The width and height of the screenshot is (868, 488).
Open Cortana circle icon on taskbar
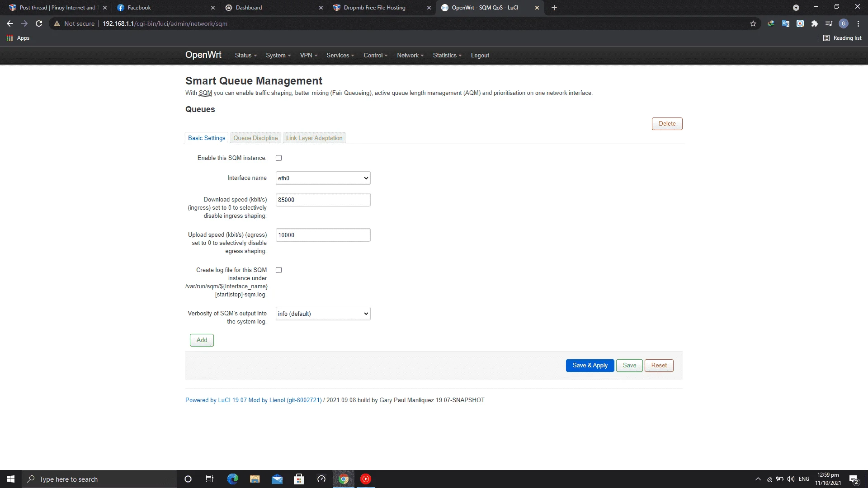[188, 479]
